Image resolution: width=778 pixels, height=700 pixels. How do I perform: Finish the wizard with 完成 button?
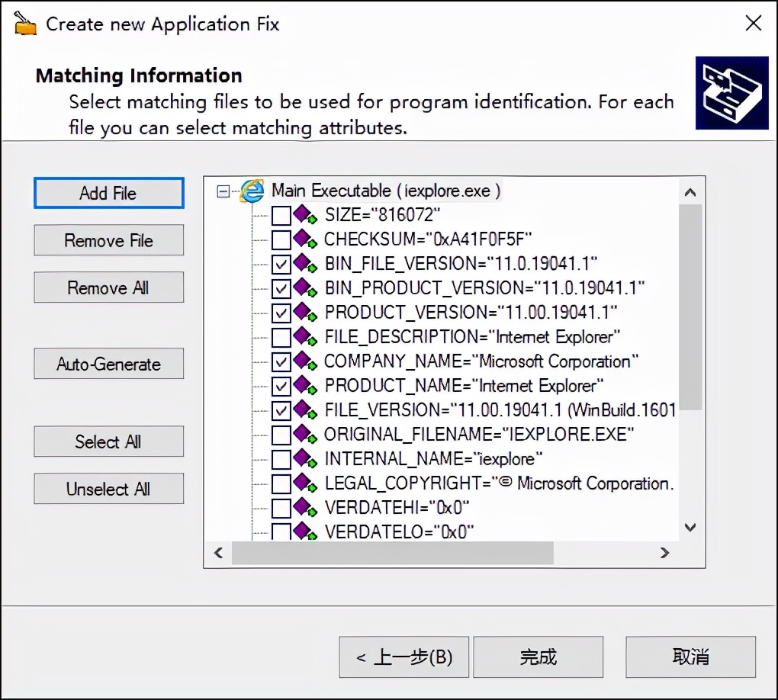538,657
